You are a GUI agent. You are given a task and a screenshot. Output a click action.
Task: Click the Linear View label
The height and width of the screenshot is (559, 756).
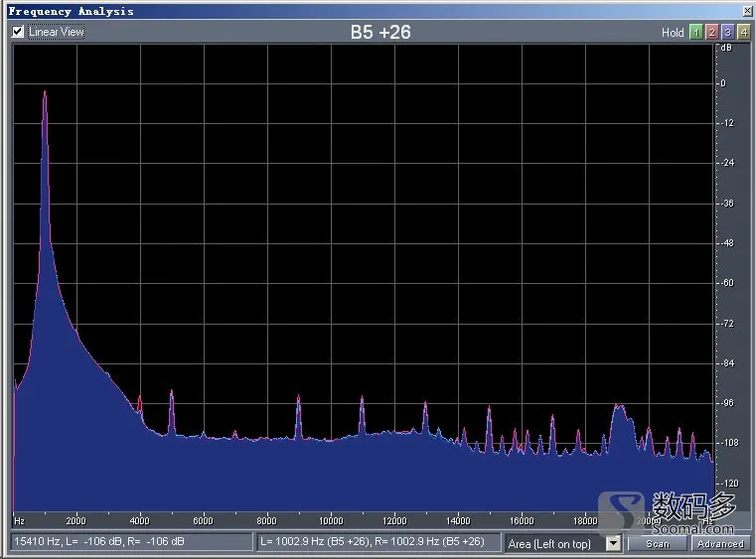(56, 32)
